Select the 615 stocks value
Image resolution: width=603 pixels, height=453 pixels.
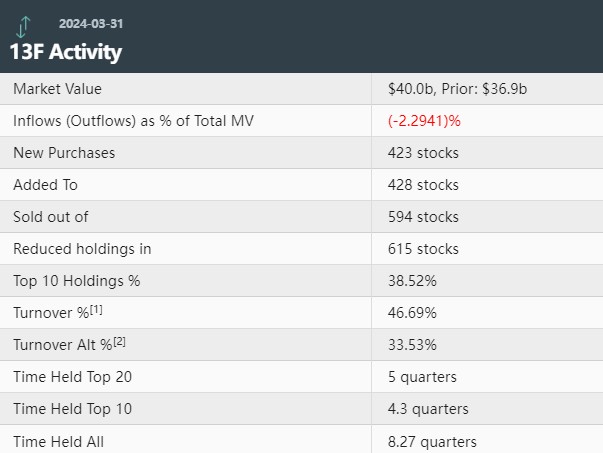(423, 249)
